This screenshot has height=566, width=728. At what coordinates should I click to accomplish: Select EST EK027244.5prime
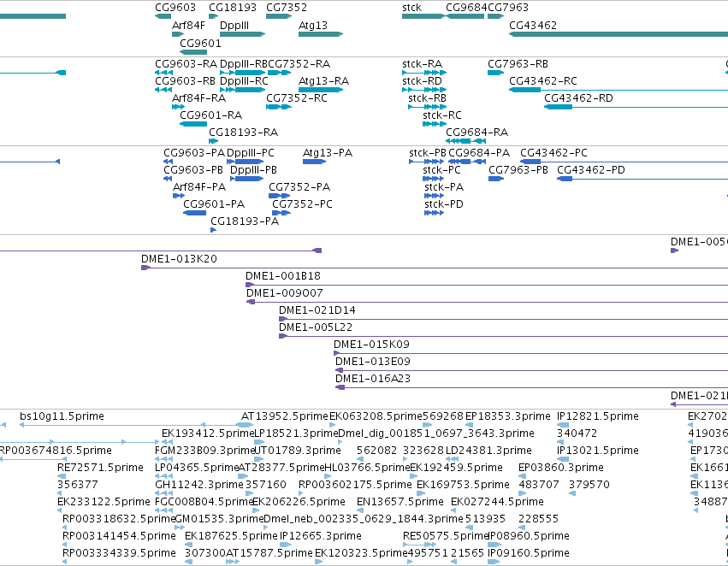point(497,502)
